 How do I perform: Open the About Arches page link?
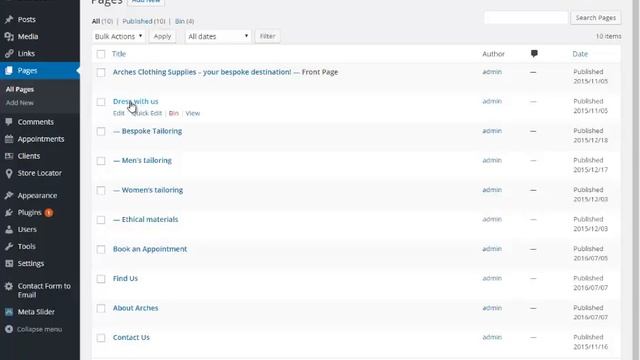coord(136,308)
